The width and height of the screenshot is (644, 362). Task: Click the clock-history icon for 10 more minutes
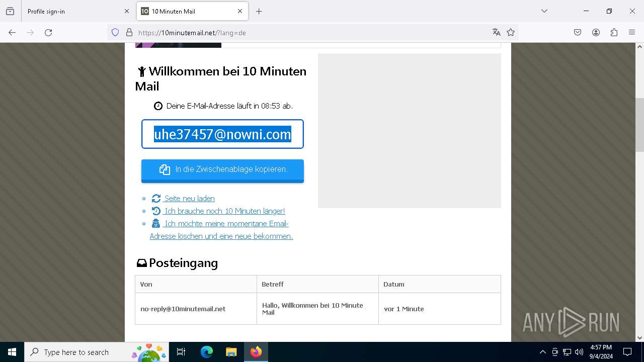click(x=156, y=211)
